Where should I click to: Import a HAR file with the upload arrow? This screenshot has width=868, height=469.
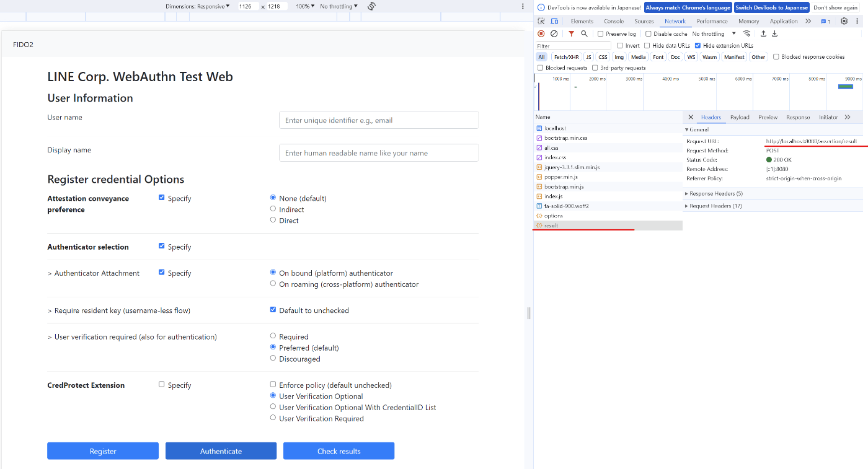click(x=763, y=33)
